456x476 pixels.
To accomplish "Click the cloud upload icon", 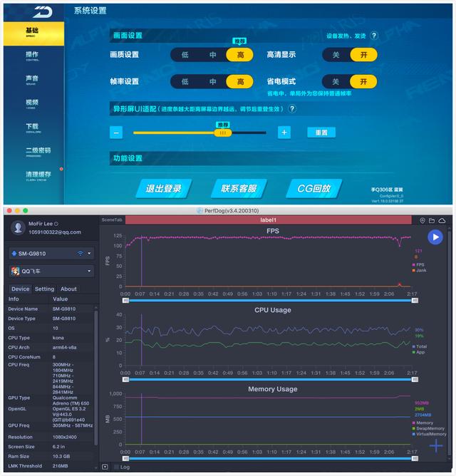I will (442, 221).
